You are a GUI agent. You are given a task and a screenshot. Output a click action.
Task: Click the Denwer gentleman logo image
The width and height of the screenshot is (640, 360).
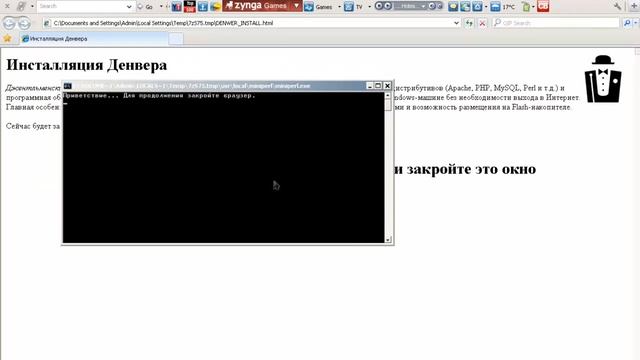pyautogui.click(x=603, y=78)
